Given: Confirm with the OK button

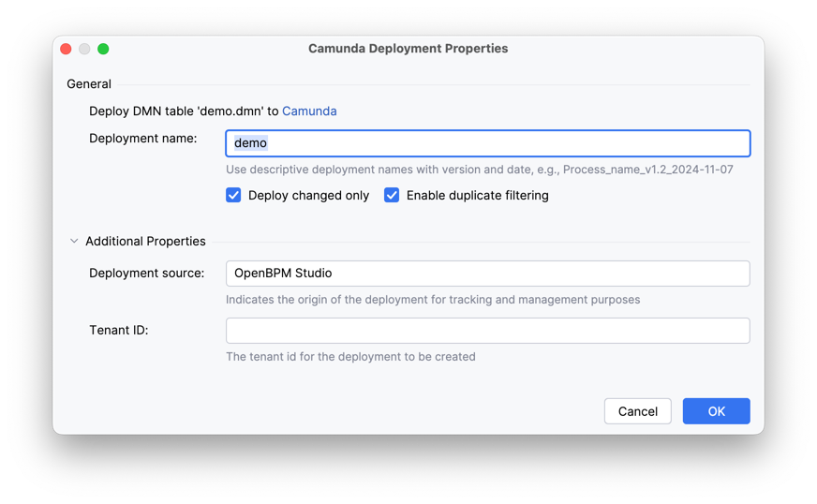Looking at the screenshot, I should click(717, 411).
